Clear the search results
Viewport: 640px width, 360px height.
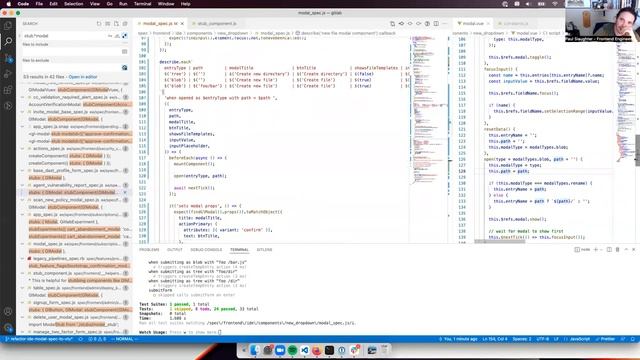click(108, 24)
